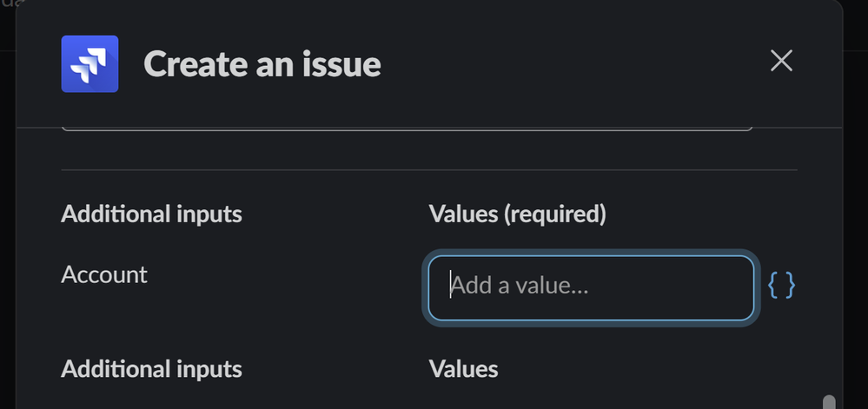The width and height of the screenshot is (868, 409).
Task: Click the Create an issue title
Action: click(x=262, y=64)
